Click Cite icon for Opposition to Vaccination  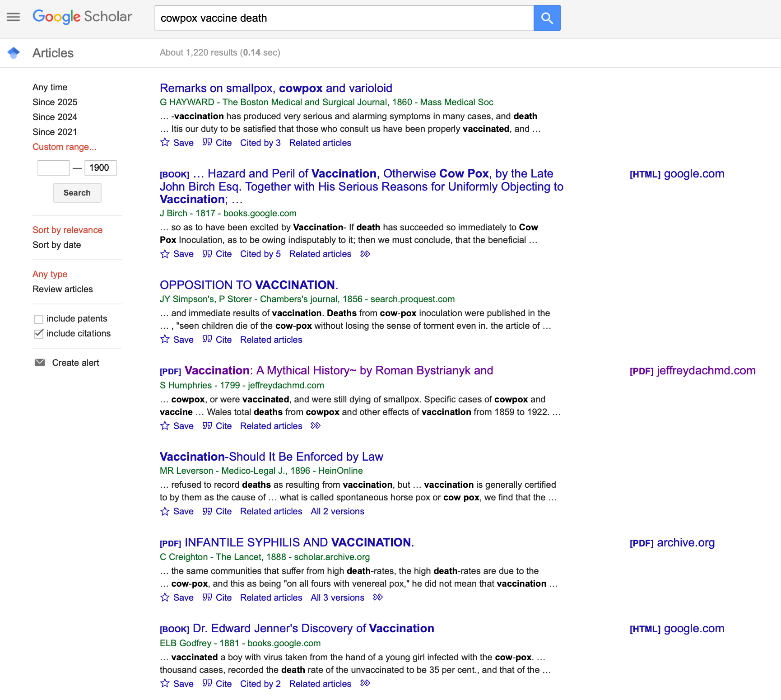(x=207, y=339)
